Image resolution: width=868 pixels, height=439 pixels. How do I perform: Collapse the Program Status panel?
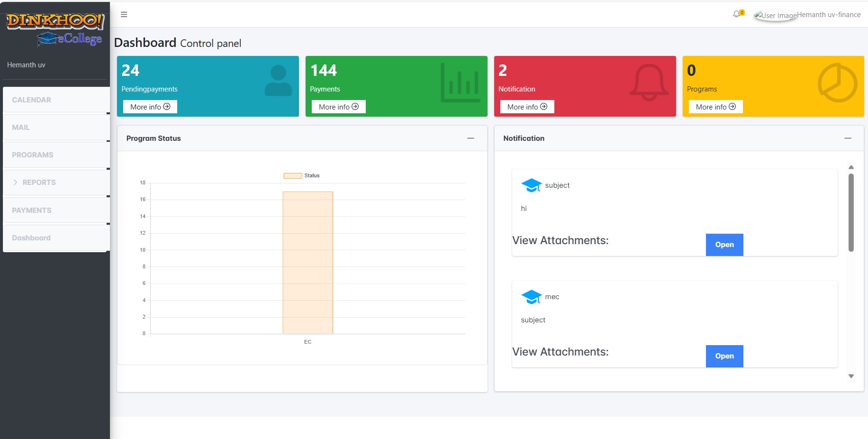470,138
